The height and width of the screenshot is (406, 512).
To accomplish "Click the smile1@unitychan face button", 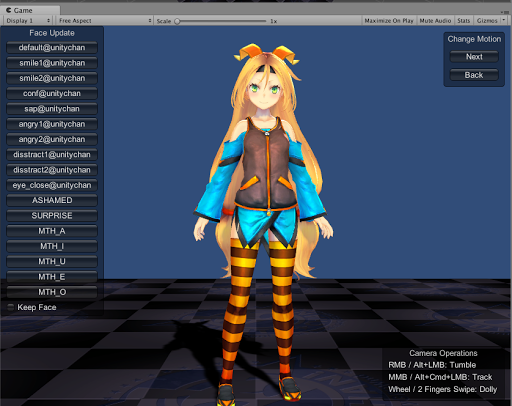I will 52,63.
